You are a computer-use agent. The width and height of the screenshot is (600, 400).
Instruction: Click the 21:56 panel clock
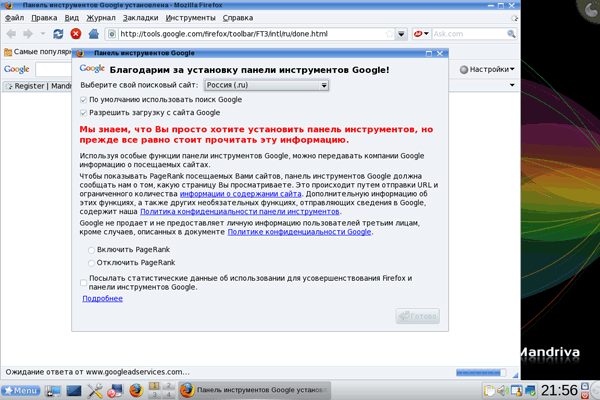(x=559, y=391)
